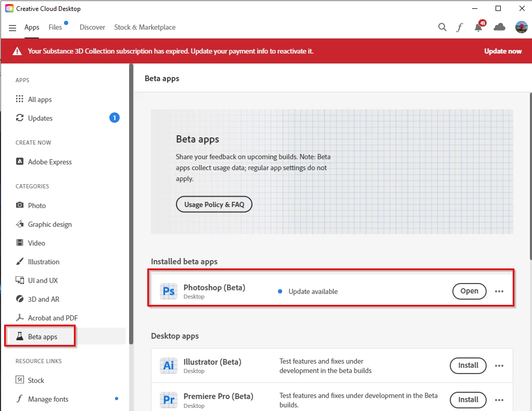Click the Beta apps flask icon
This screenshot has width=532, height=411.
(x=20, y=336)
